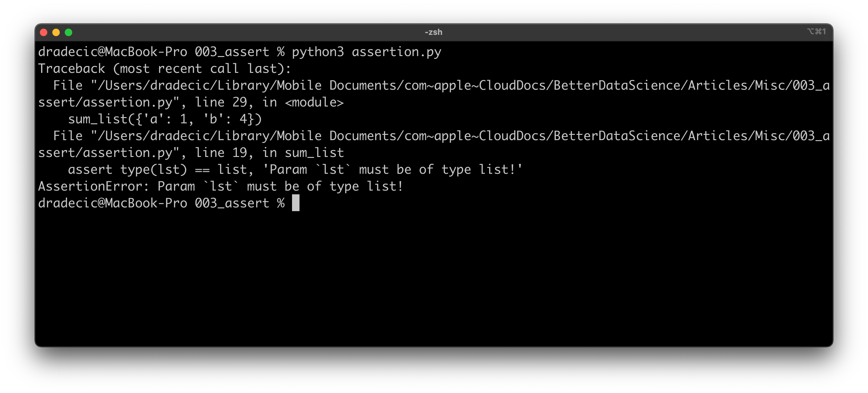Screen dimensions: 868x393
Task: Click the "Traceback (most recent call last):" line
Action: pos(164,69)
